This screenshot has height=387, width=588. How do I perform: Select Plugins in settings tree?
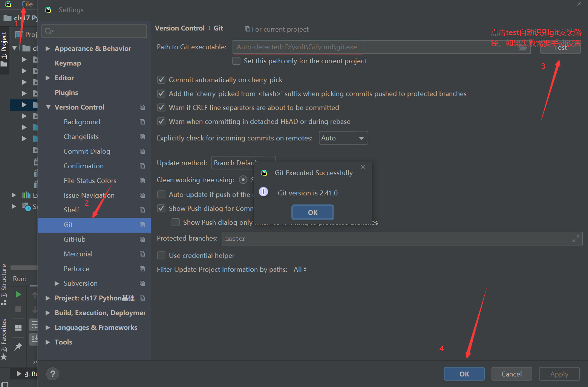(66, 93)
